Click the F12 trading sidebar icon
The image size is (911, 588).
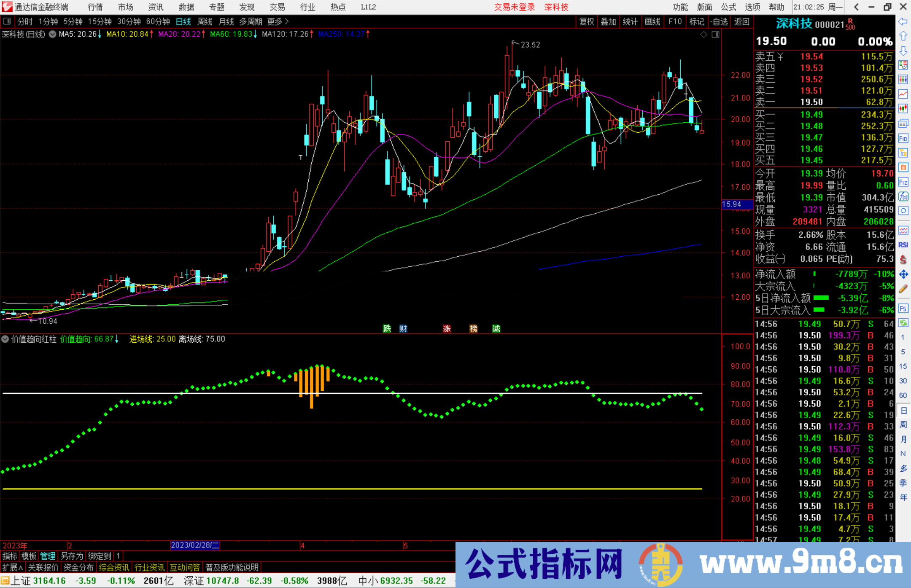pos(903,182)
